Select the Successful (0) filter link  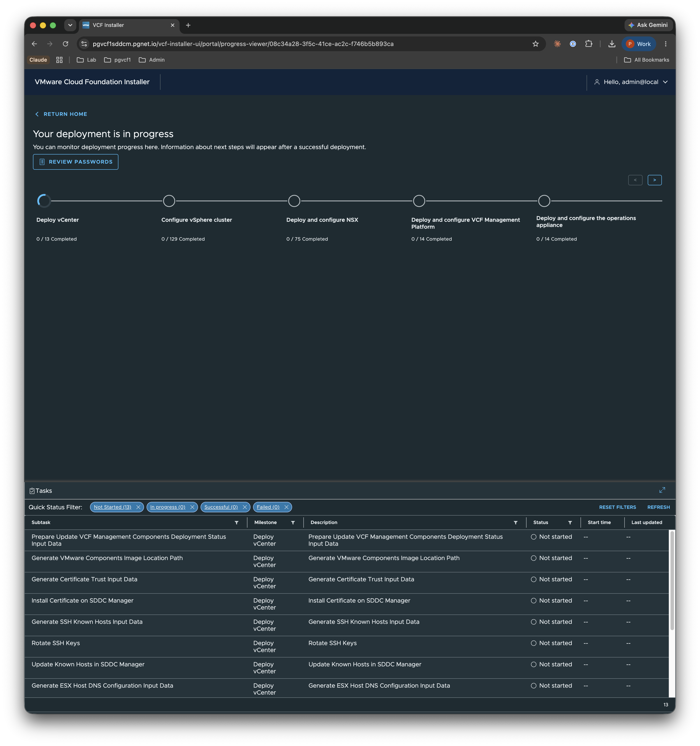point(221,507)
